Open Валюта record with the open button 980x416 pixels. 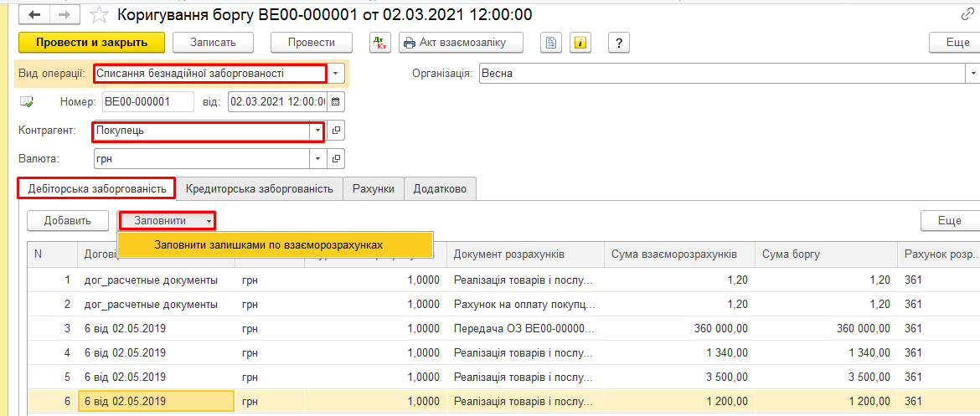click(336, 159)
